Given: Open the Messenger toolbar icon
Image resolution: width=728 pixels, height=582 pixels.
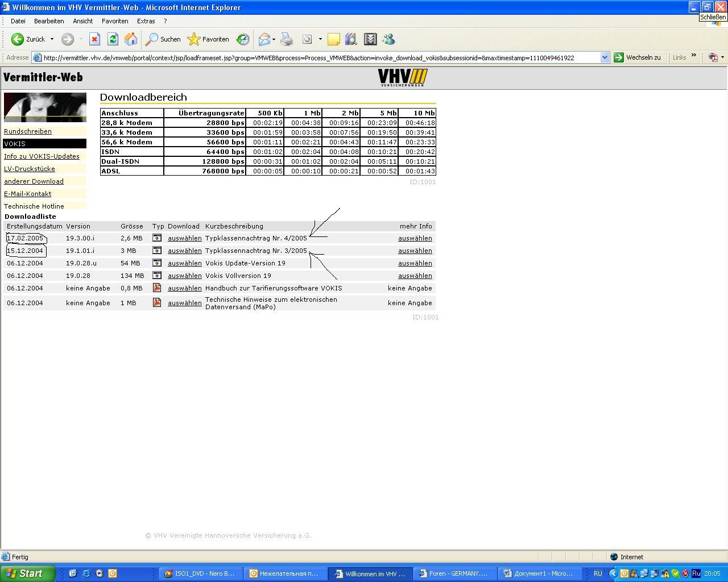Looking at the screenshot, I should click(388, 39).
